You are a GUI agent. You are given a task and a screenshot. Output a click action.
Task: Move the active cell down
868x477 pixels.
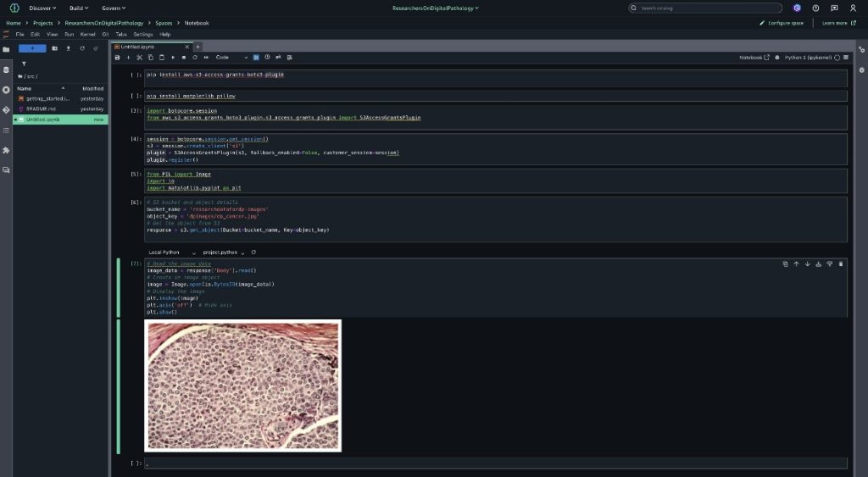[x=807, y=264]
